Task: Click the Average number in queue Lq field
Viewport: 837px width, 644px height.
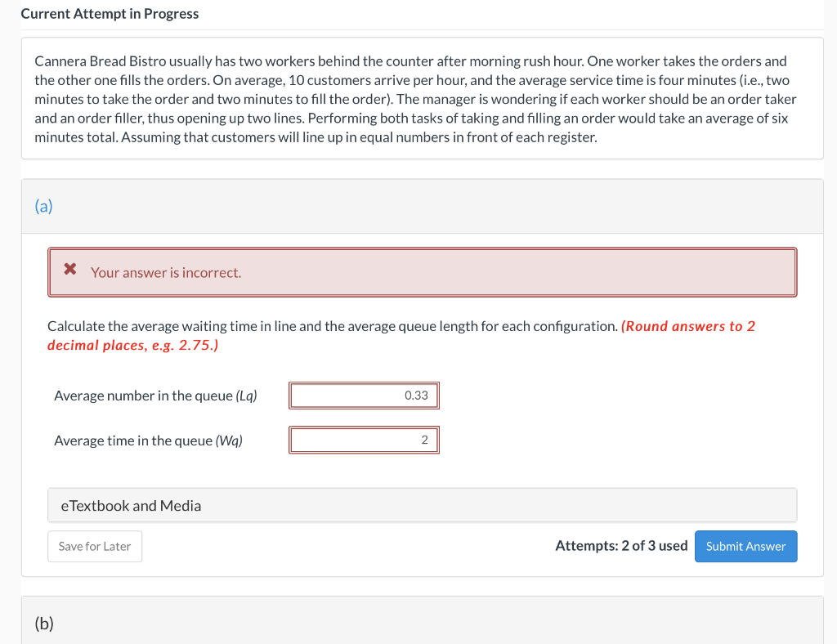Action: [x=364, y=396]
